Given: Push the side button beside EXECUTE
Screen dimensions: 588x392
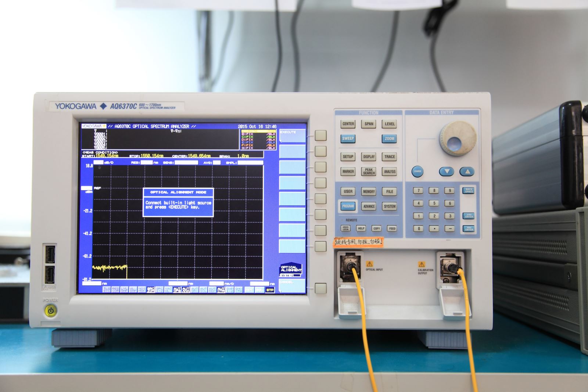Looking at the screenshot, I should 320,135.
